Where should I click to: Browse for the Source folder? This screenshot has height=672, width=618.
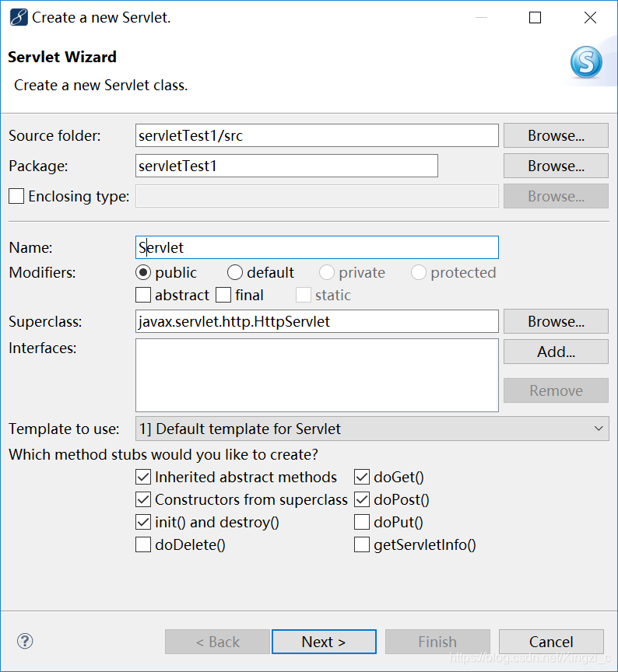click(x=556, y=135)
